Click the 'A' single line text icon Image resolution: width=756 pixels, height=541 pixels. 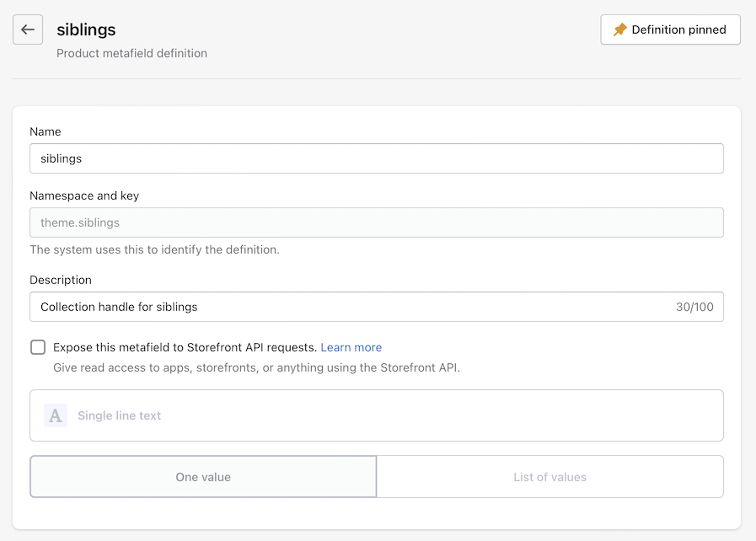[x=56, y=415]
